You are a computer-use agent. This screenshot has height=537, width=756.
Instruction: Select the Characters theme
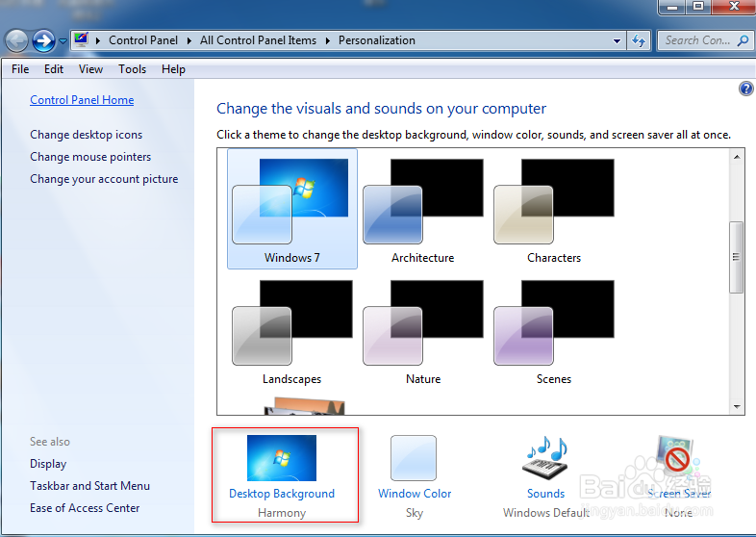(x=554, y=209)
